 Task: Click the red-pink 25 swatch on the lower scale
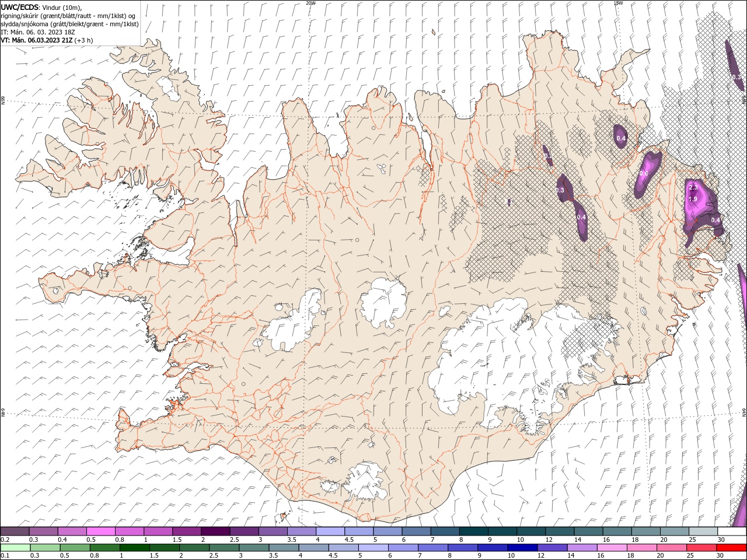point(702,548)
